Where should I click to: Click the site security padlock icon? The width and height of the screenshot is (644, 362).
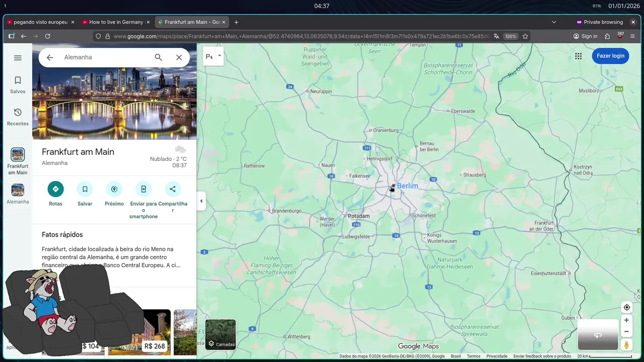coord(107,36)
